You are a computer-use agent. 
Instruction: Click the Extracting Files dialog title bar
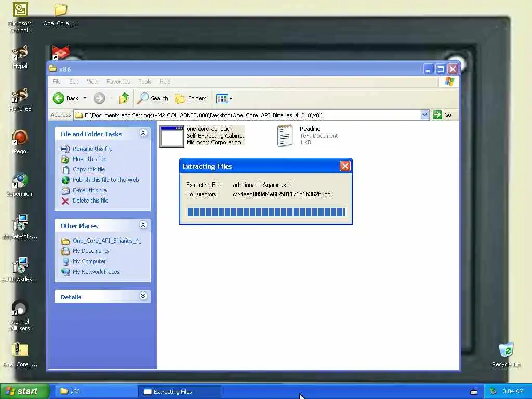(260, 166)
